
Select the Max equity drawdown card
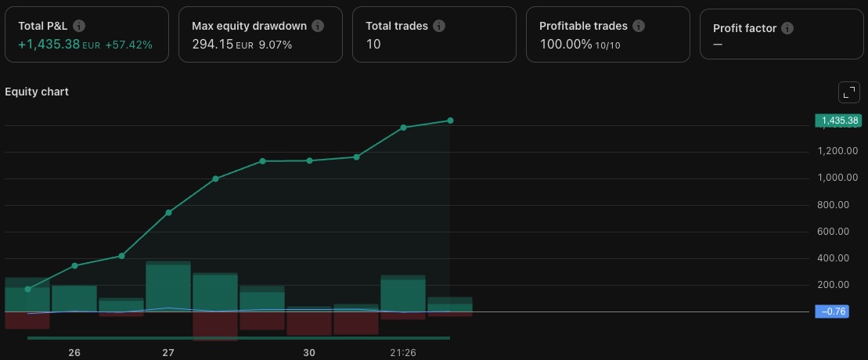pos(260,34)
